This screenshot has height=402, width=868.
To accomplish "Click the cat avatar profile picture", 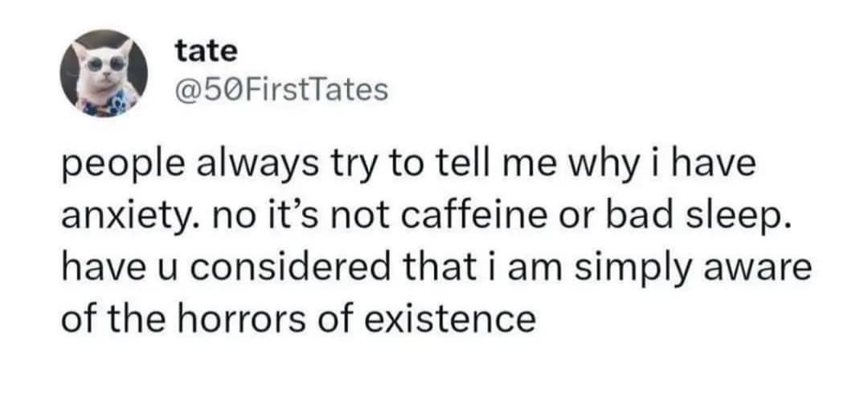I will 106,72.
